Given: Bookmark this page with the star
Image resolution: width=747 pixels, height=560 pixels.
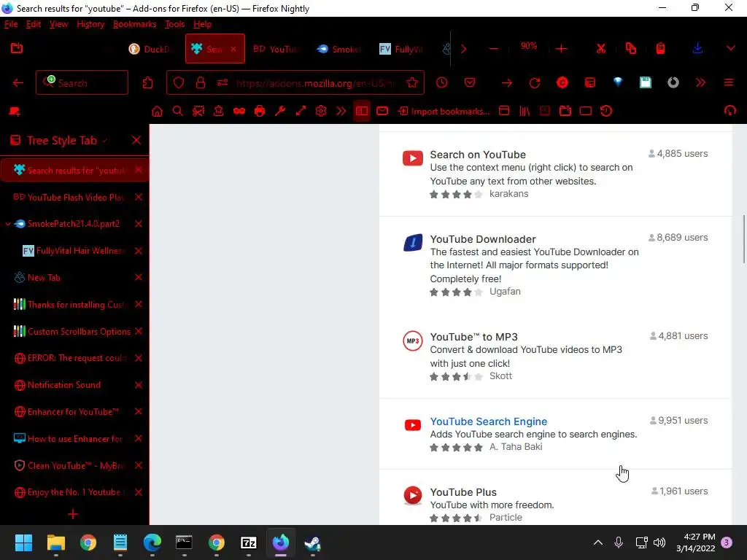Looking at the screenshot, I should (412, 83).
